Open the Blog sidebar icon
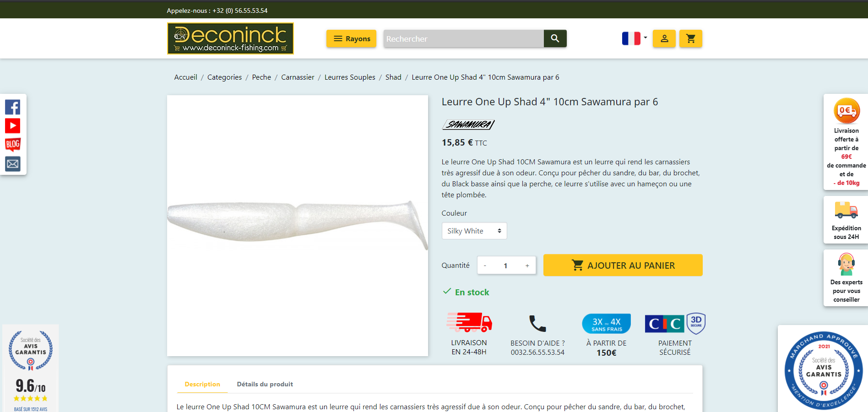868x412 pixels. [x=12, y=145]
